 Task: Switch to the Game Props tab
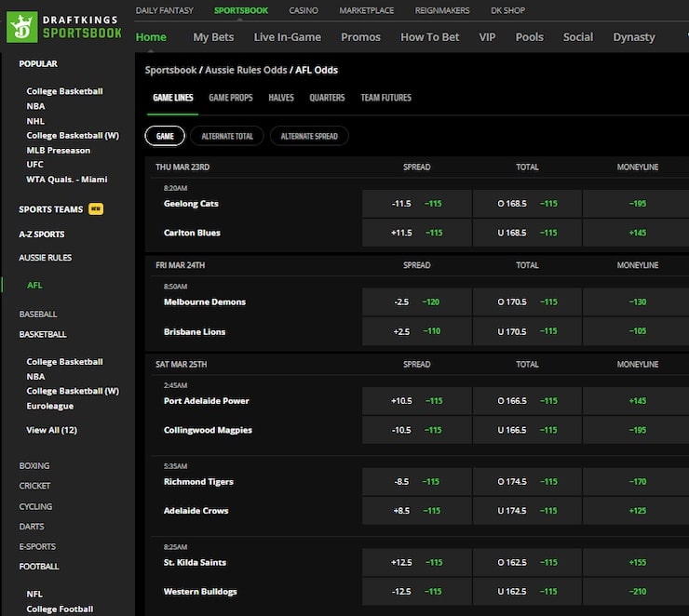click(231, 98)
